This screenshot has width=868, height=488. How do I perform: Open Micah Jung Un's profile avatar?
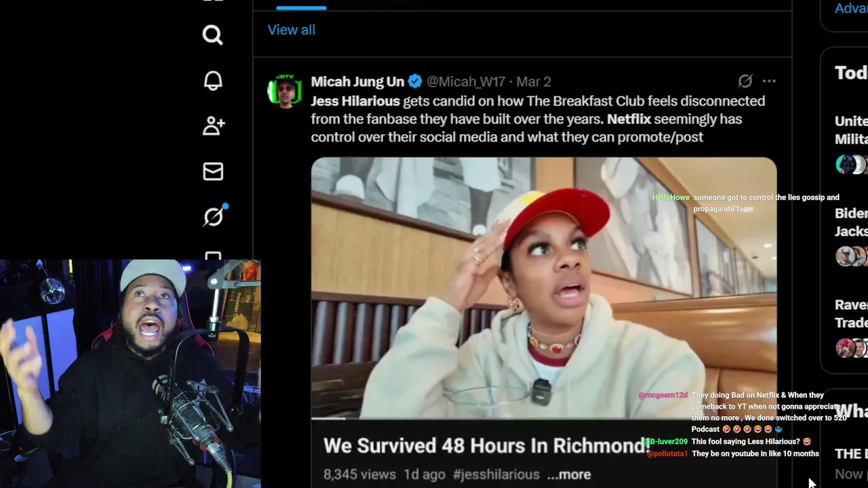point(284,91)
